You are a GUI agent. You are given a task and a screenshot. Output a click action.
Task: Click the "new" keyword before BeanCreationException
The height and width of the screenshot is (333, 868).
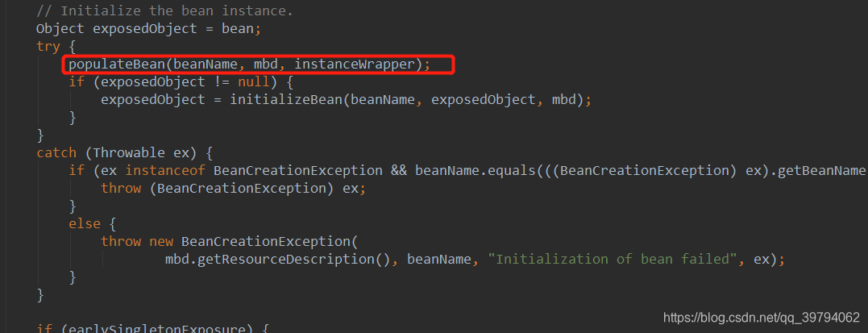click(161, 241)
